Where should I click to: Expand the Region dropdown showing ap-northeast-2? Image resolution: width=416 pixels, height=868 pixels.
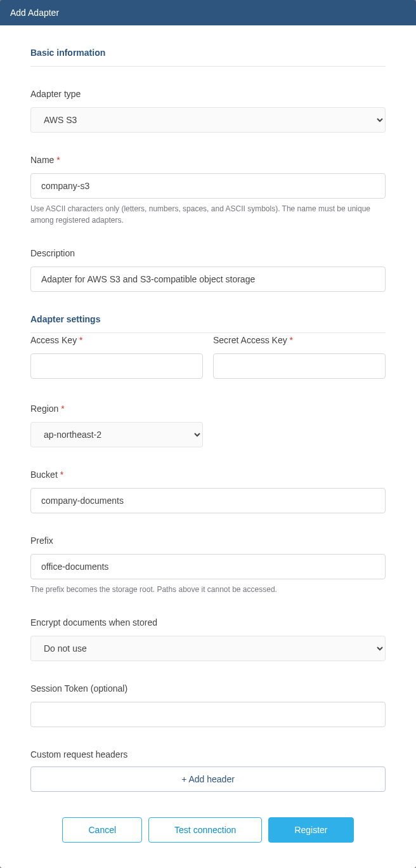[117, 435]
